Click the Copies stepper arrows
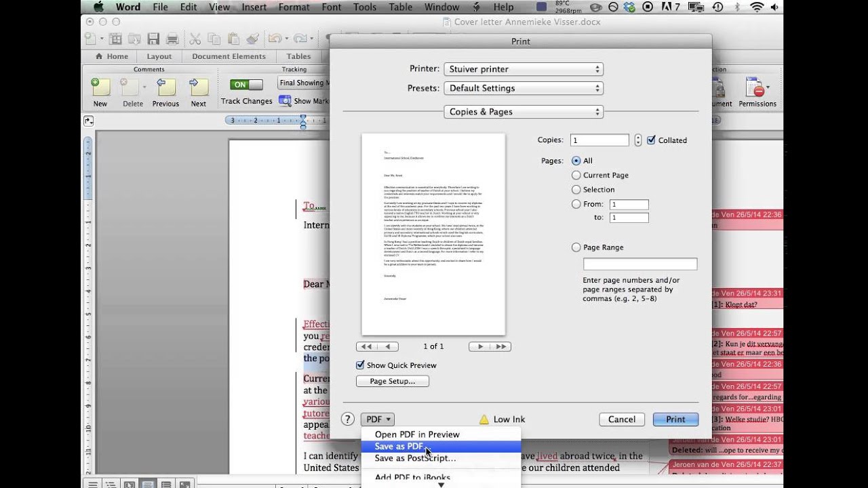Image resolution: width=868 pixels, height=488 pixels. (x=637, y=140)
